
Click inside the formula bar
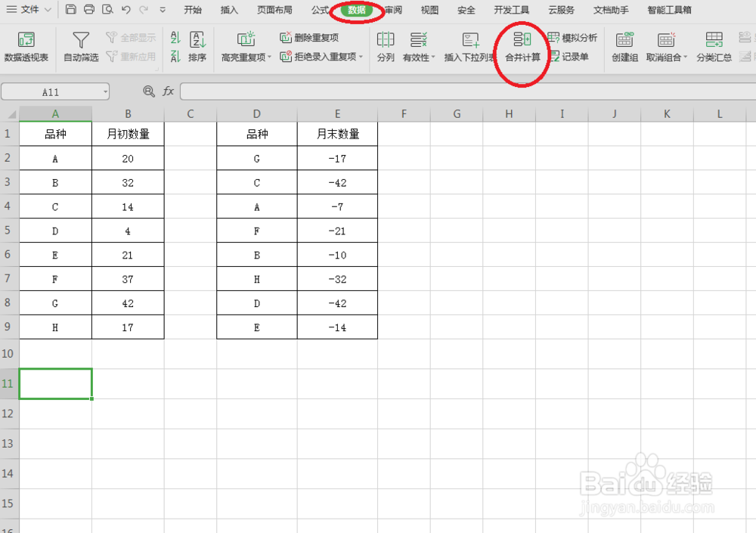tap(468, 91)
